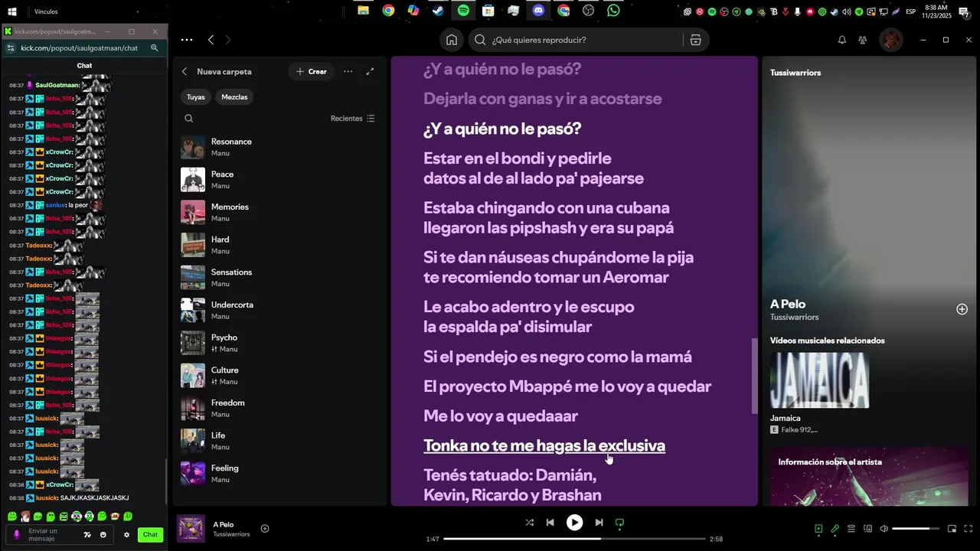Open the Spotify notifications bell

[841, 40]
